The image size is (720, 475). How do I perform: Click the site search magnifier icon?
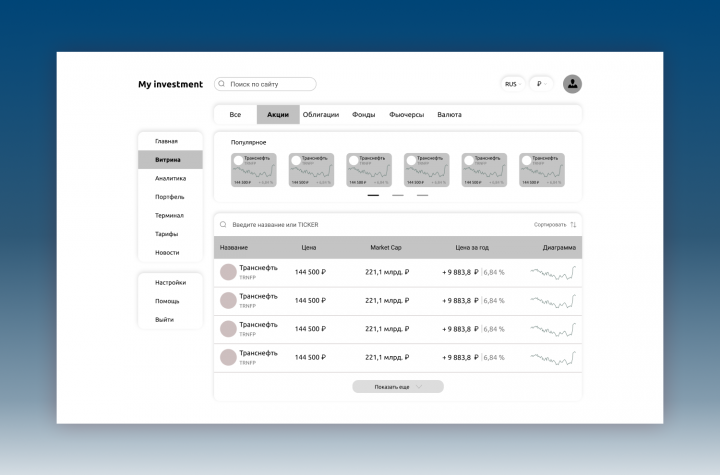tap(222, 84)
